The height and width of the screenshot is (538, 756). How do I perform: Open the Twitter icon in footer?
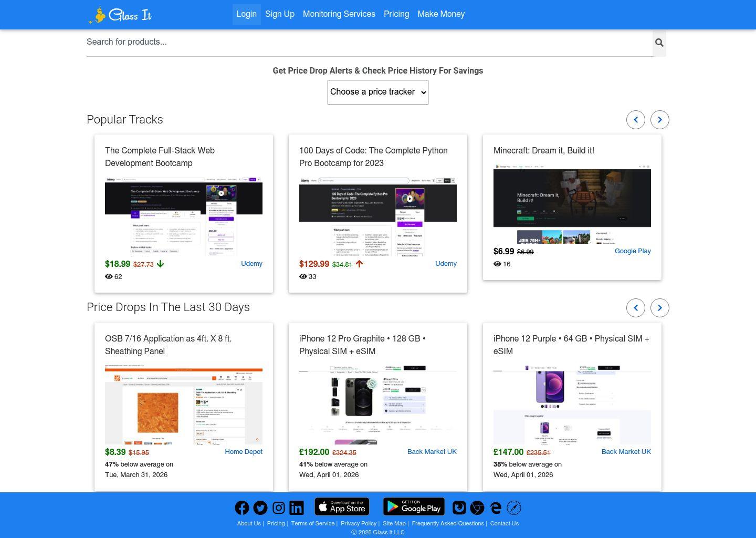(x=260, y=508)
